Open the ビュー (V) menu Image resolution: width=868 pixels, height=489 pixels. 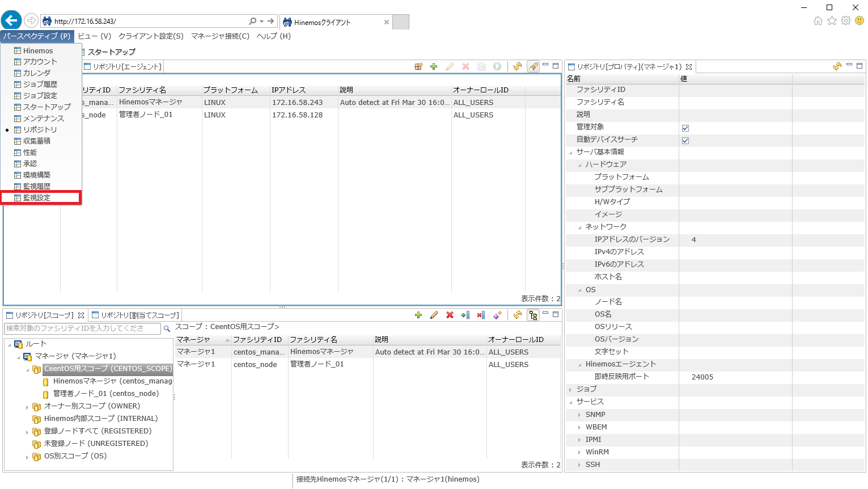point(95,36)
